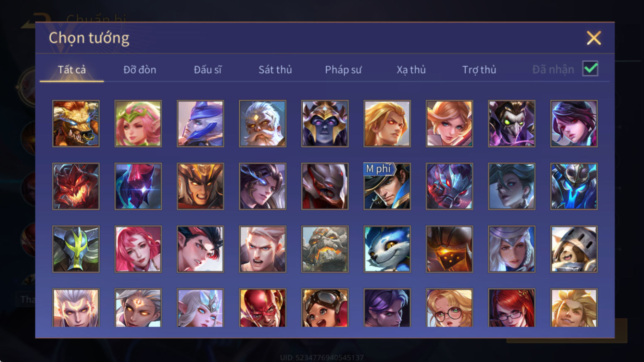Select the blonde girl with glasses hero
Image resolution: width=644 pixels, height=362 pixels.
click(x=449, y=308)
